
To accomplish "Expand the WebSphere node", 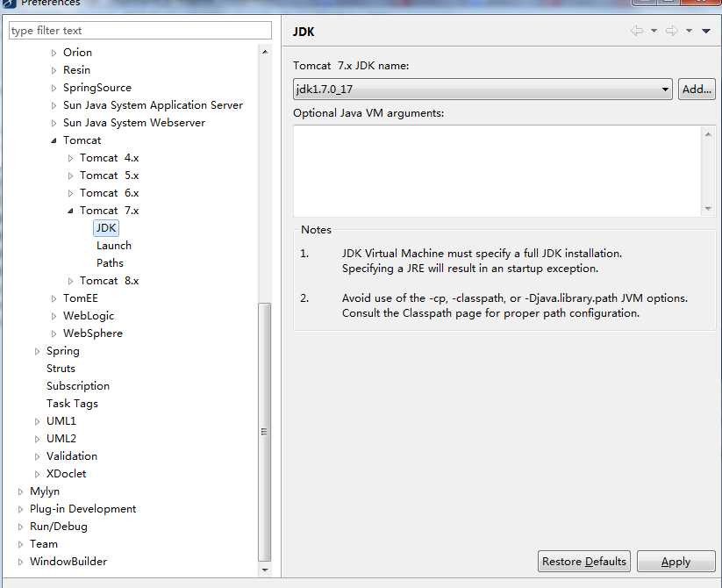I will point(54,333).
